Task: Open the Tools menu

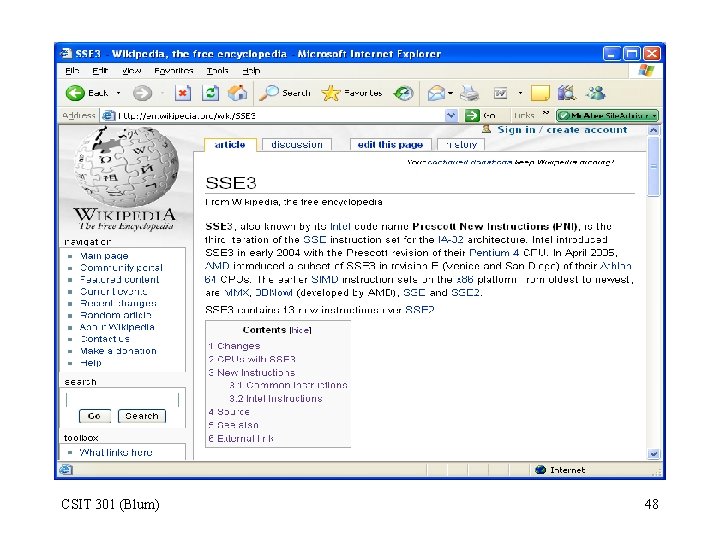Action: [217, 71]
